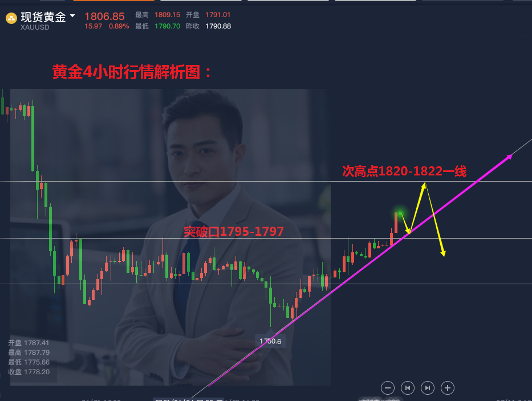Click the OHLC info box showing 开盘 1787.41
The height and width of the screenshot is (401, 532).
(x=29, y=357)
